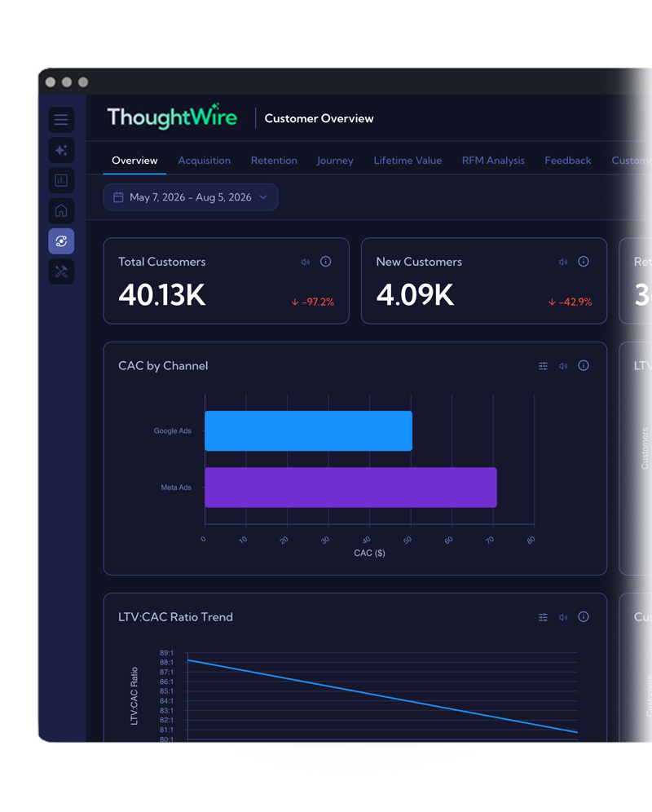
Task: Play audio summary for LTV:CAC Ratio Trend
Action: click(563, 617)
